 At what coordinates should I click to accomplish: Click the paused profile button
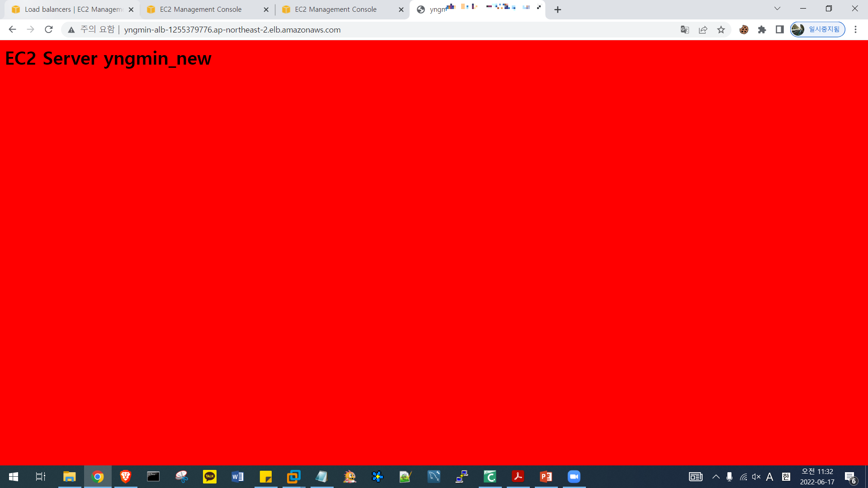tap(817, 30)
